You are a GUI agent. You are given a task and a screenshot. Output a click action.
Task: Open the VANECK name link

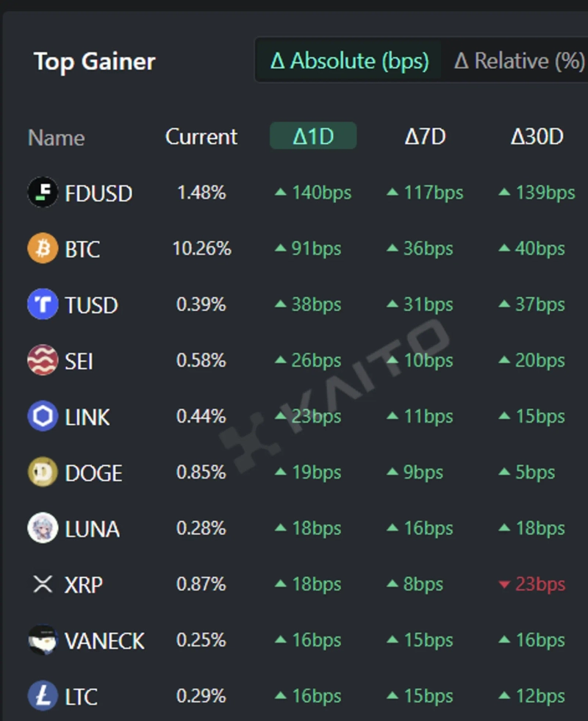point(104,641)
